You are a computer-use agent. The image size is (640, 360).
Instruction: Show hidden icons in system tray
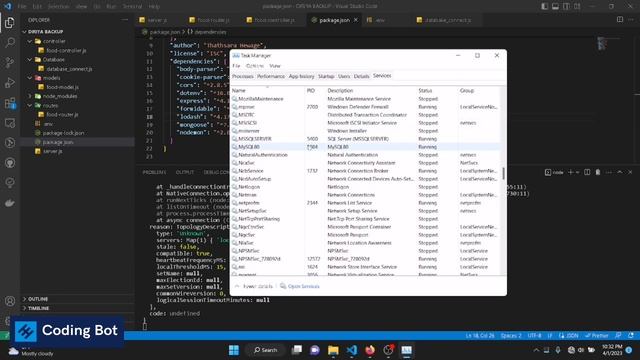coord(536,350)
